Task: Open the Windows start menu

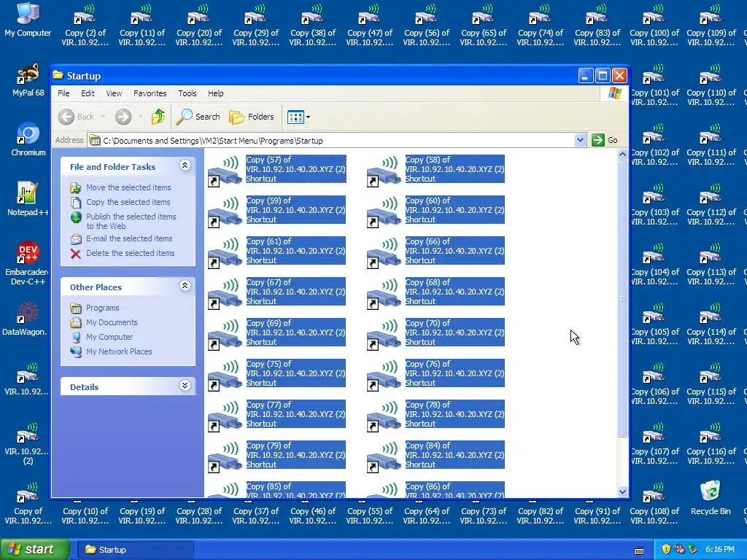Action: click(x=34, y=550)
